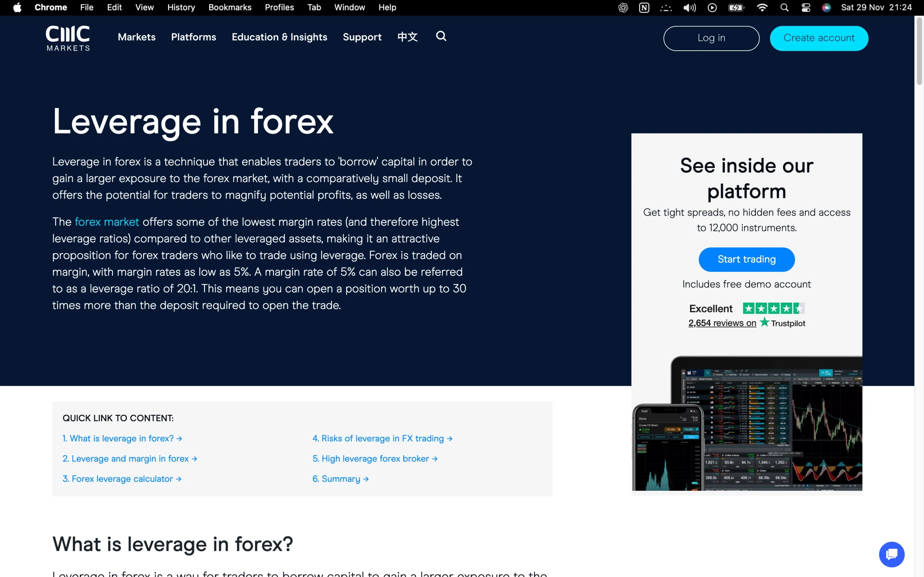Click the Notion icon in menu bar
Image resolution: width=924 pixels, height=577 pixels.
click(x=644, y=8)
